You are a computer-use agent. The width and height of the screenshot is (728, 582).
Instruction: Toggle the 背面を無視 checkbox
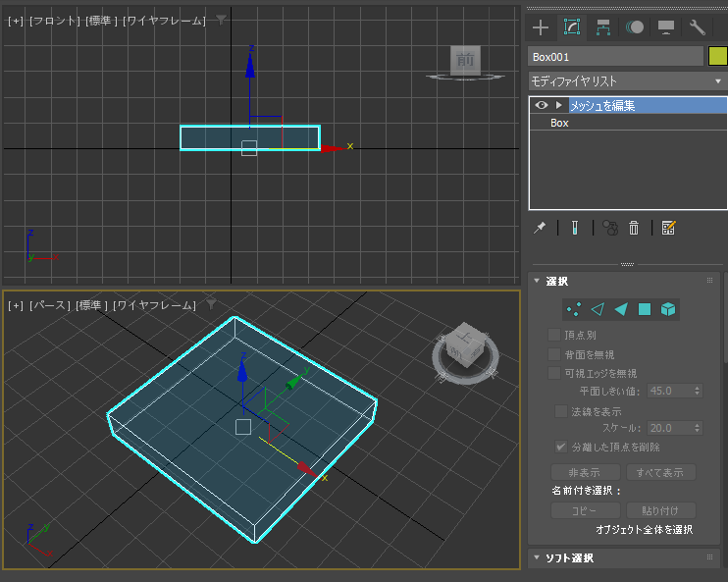click(x=554, y=354)
